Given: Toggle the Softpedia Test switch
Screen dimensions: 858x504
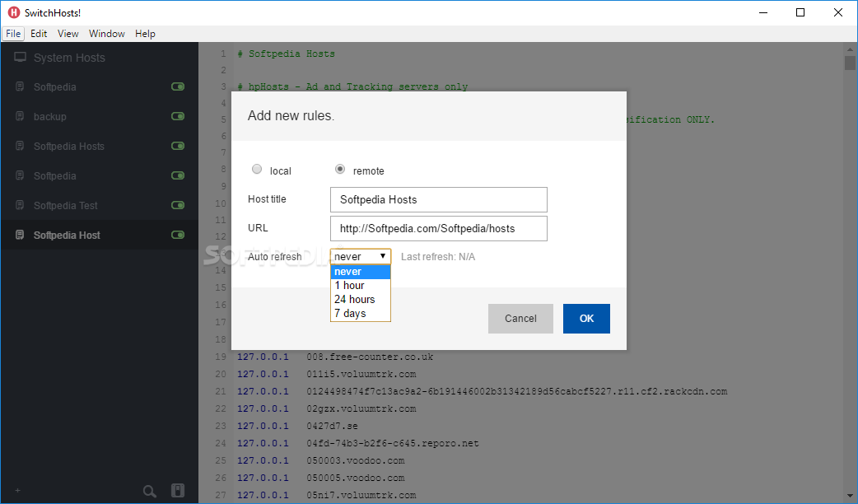Looking at the screenshot, I should [178, 205].
